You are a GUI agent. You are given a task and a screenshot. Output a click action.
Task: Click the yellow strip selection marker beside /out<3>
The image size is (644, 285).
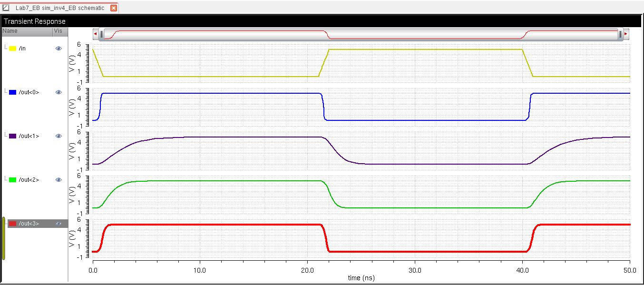(4, 238)
